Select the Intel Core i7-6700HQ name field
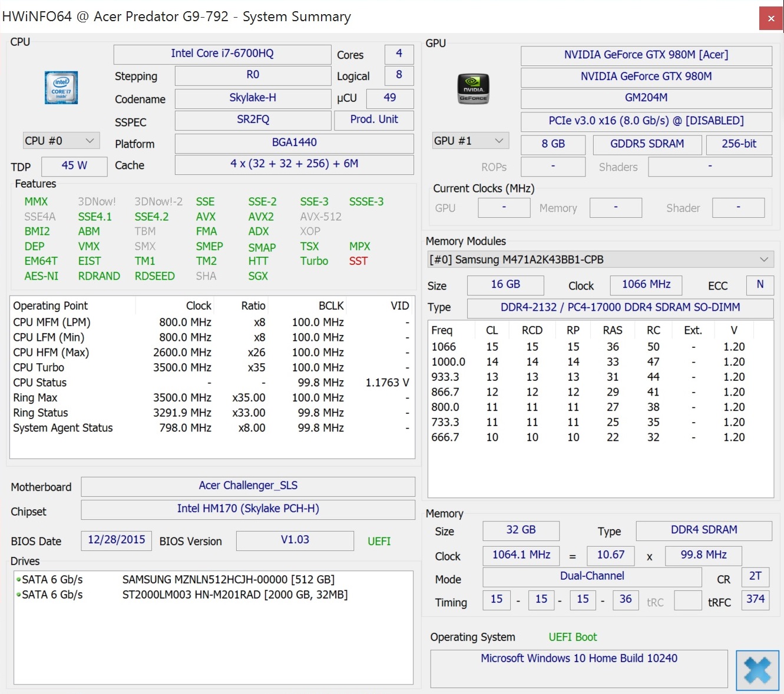Viewport: 784px width, 694px height. tap(222, 54)
